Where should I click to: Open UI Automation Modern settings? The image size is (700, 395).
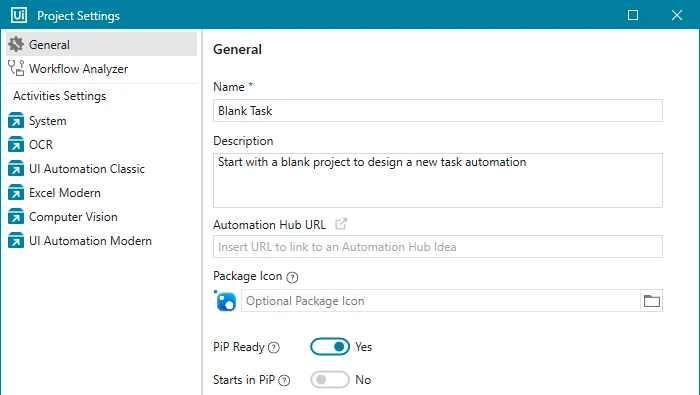click(x=102, y=241)
